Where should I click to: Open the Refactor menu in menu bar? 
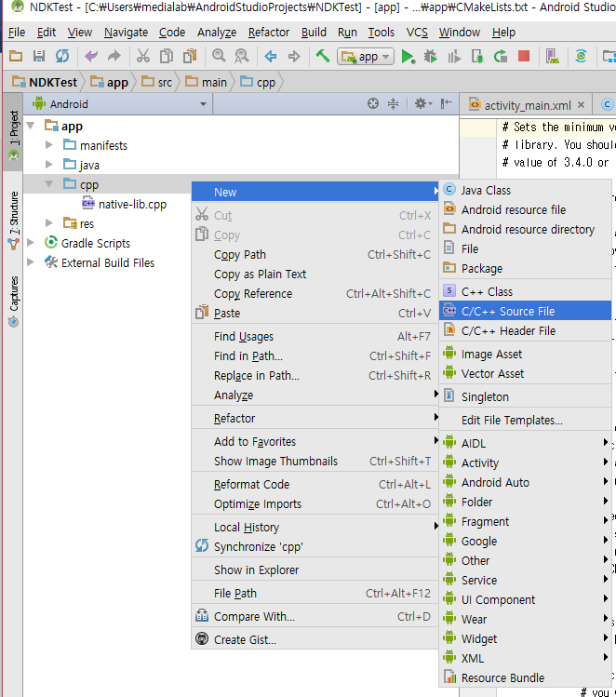point(269,32)
